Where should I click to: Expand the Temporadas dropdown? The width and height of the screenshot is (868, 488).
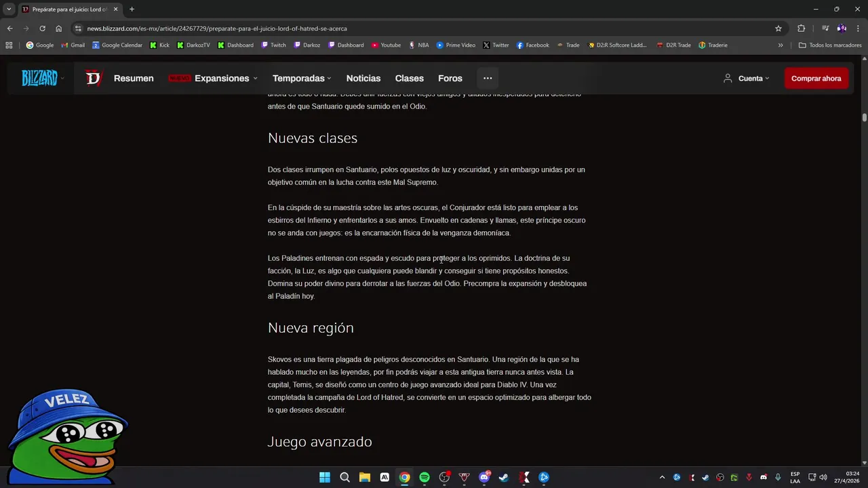[302, 78]
